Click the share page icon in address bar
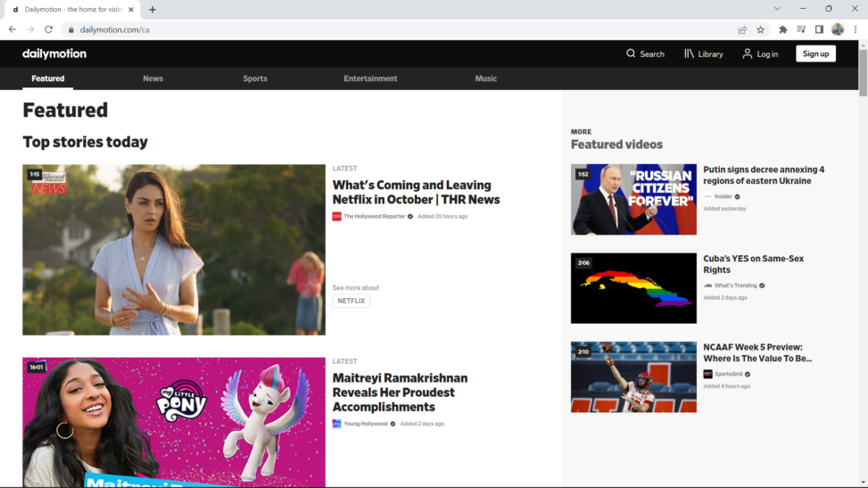Screen dimensions: 868x488 (x=742, y=30)
